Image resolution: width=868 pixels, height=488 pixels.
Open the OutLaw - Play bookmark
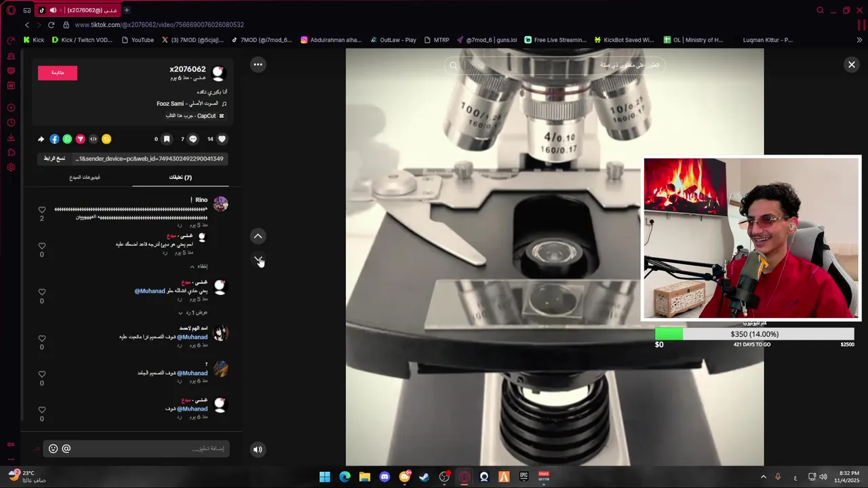[x=393, y=40]
